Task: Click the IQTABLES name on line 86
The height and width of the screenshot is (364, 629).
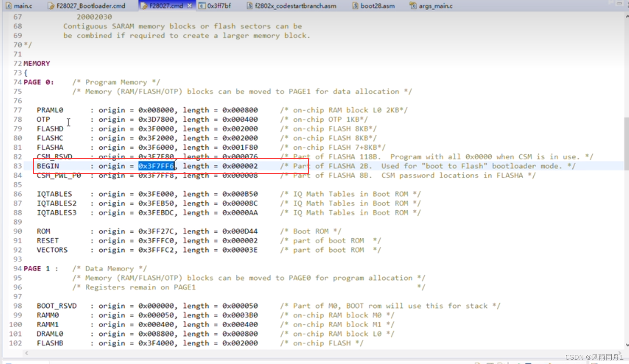Action: [x=54, y=194]
